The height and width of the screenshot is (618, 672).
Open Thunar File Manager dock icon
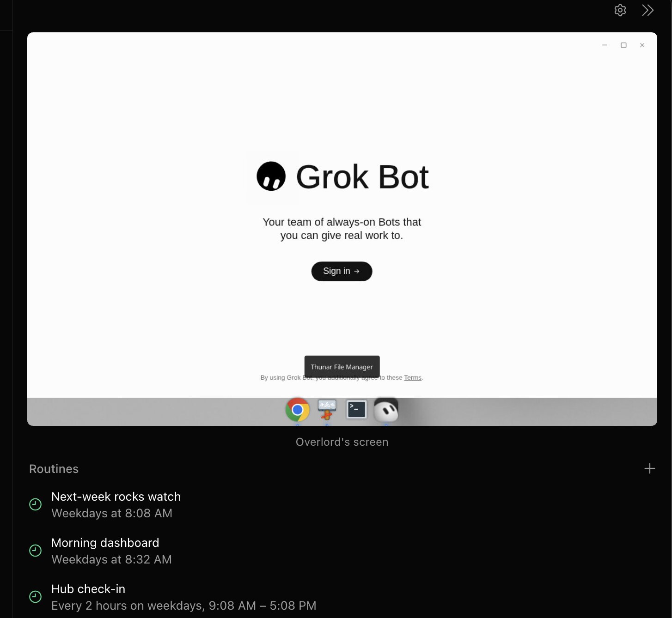327,410
